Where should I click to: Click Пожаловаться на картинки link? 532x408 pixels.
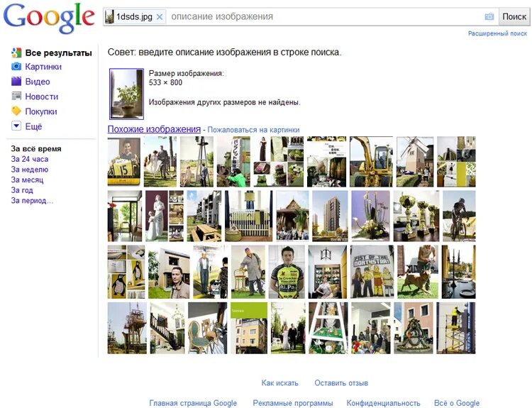253,130
